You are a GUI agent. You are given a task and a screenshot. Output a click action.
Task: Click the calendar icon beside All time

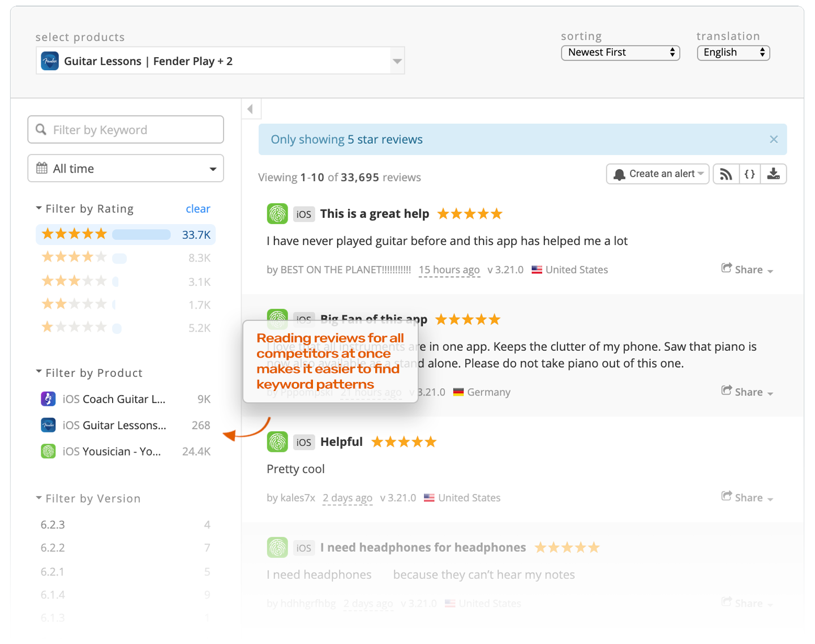pos(42,168)
